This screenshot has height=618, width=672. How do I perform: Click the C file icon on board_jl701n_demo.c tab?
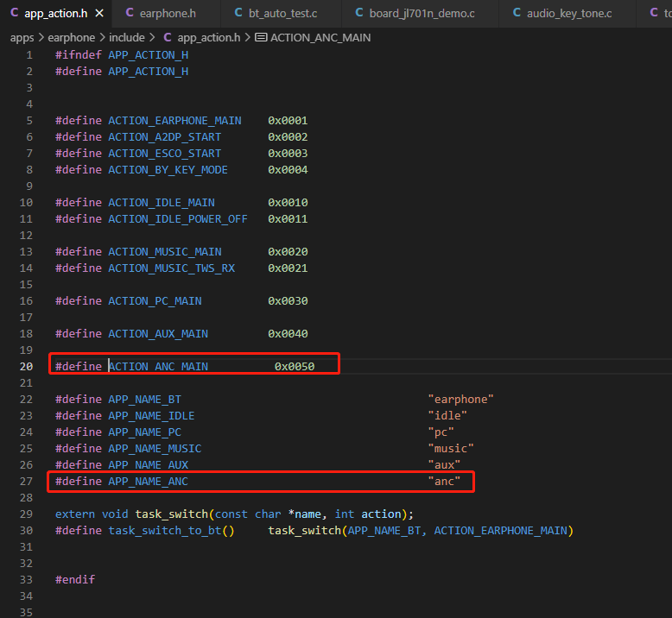tap(359, 13)
